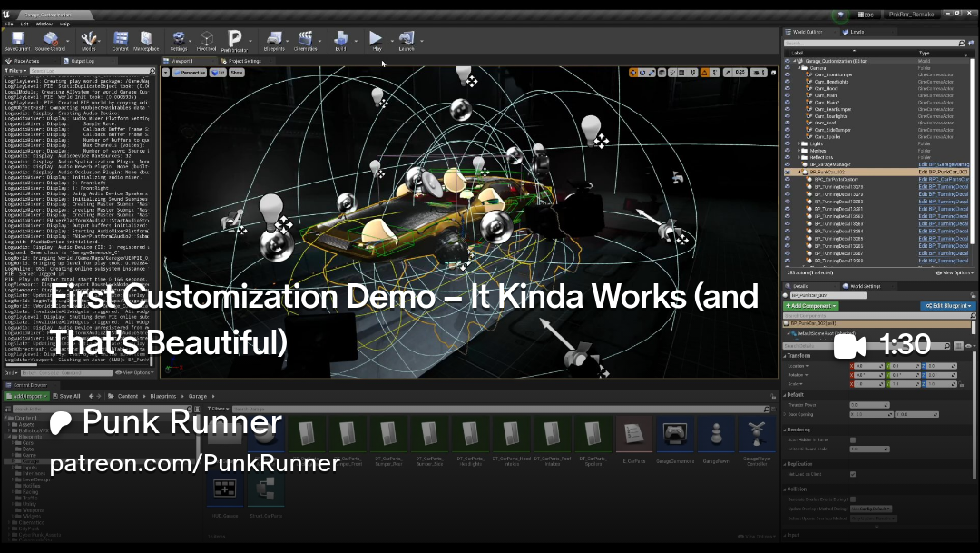Open the viewport options dropdown arrow
The image size is (980, 553).
click(x=166, y=73)
